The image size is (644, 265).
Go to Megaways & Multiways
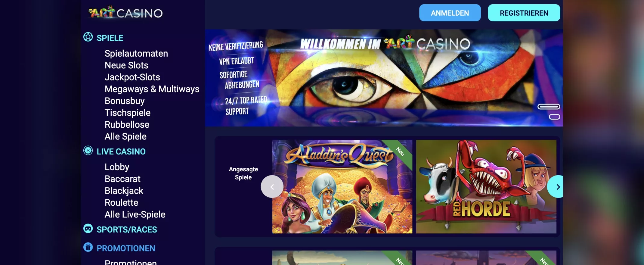click(152, 89)
